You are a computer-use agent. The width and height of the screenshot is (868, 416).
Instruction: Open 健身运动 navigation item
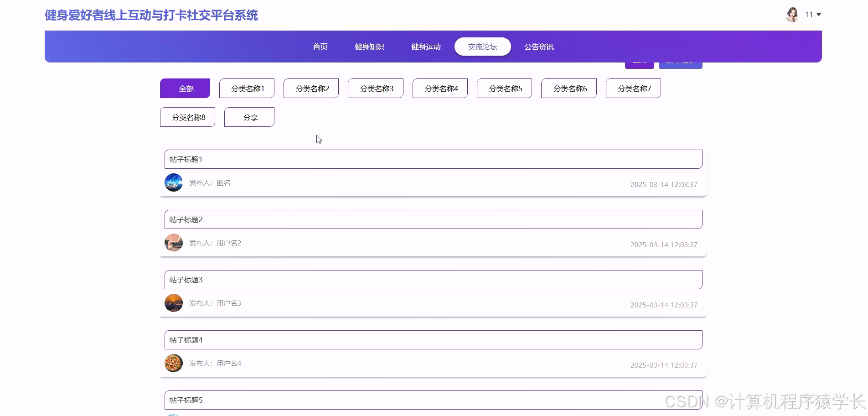click(426, 47)
